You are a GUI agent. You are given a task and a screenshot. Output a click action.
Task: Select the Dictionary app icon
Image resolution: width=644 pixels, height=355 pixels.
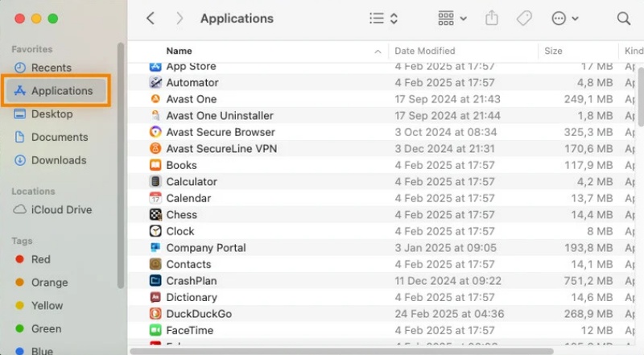155,297
